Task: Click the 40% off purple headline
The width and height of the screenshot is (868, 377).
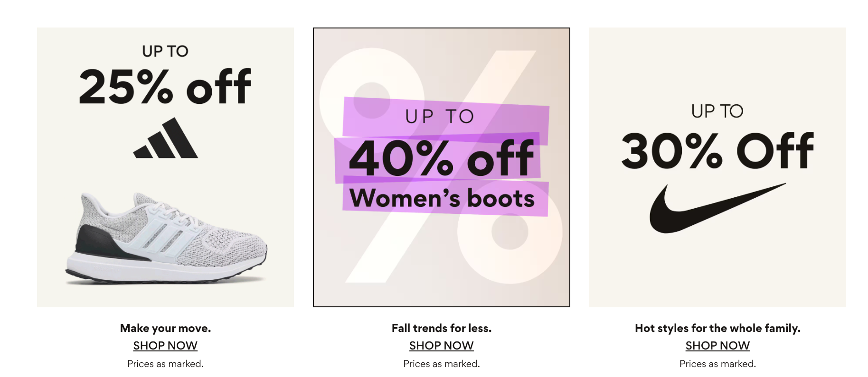Action: point(442,158)
